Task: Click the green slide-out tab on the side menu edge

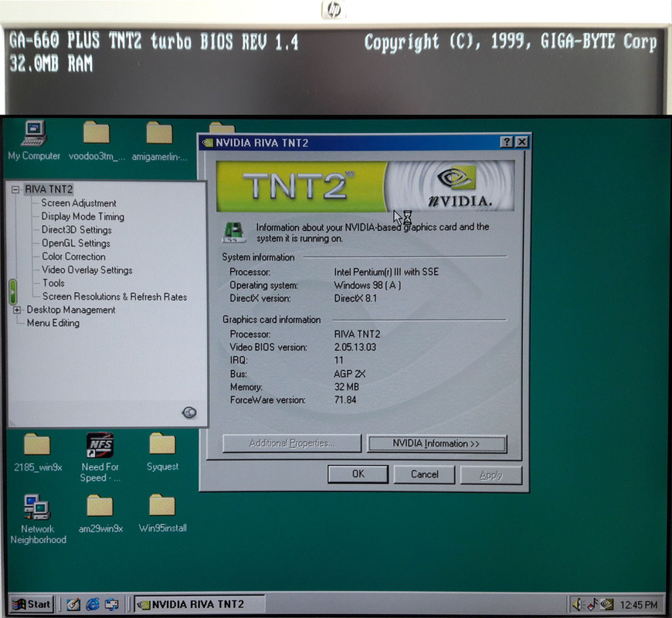Action: click(13, 292)
